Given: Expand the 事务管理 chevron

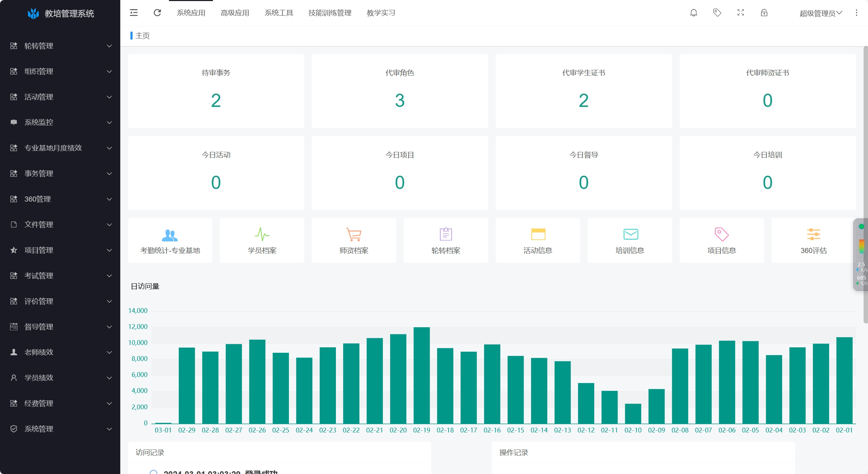Looking at the screenshot, I should [109, 174].
